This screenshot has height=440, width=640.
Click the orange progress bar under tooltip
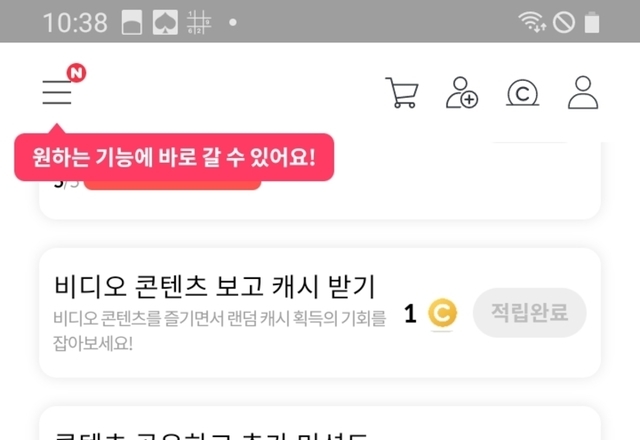(x=172, y=185)
